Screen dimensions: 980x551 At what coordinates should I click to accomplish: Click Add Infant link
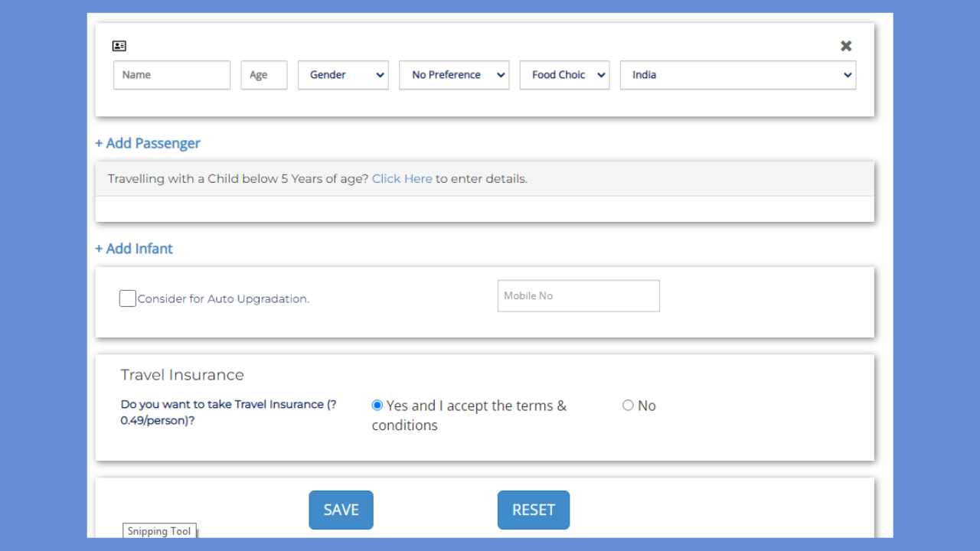pos(133,248)
